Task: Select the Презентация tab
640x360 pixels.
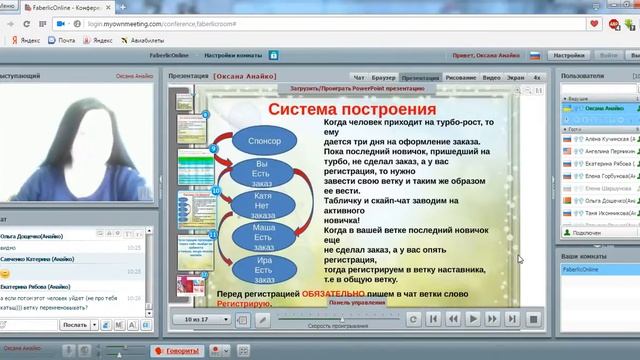Action: pos(420,78)
